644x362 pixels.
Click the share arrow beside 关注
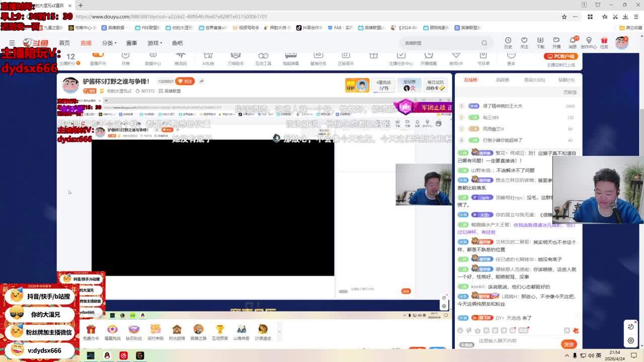point(201,81)
